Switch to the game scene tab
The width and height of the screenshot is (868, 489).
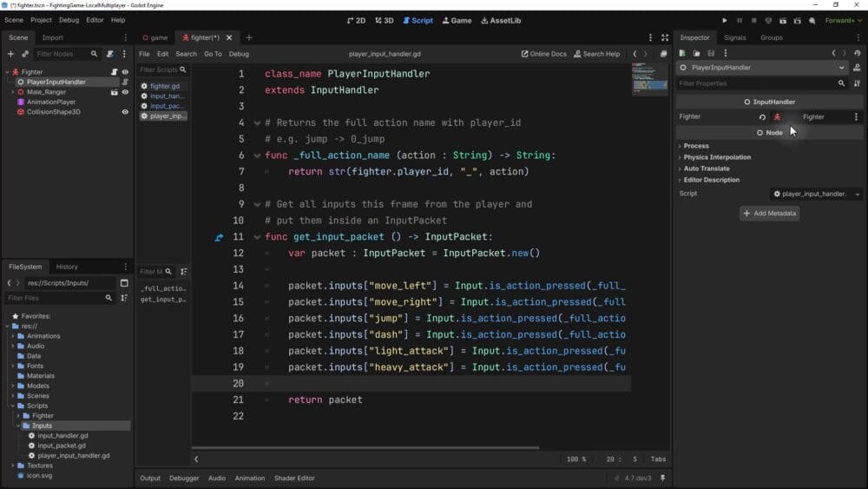tap(155, 37)
